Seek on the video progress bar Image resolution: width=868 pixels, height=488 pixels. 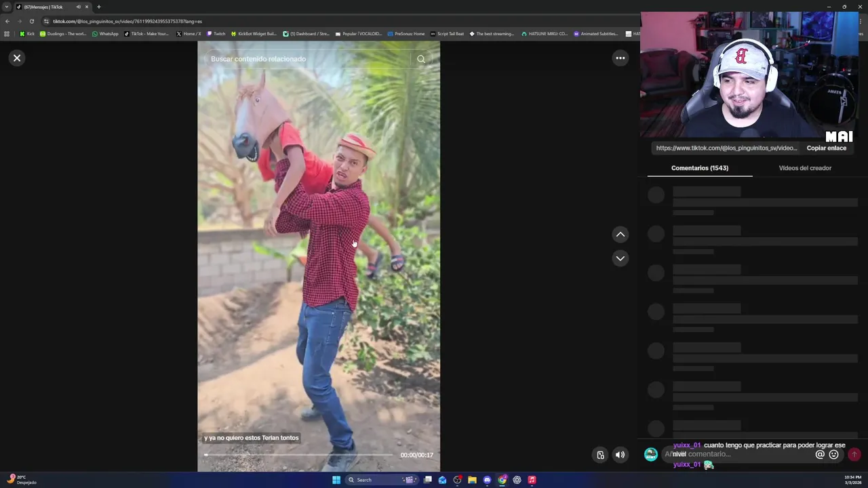click(x=298, y=455)
